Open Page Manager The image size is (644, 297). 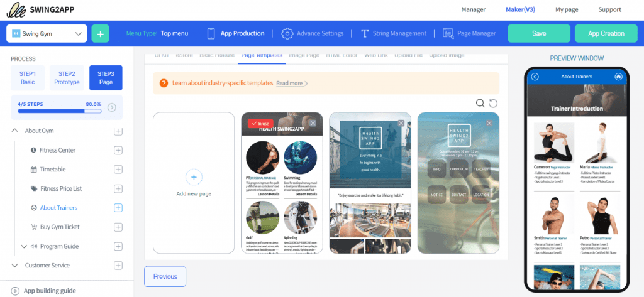469,34
